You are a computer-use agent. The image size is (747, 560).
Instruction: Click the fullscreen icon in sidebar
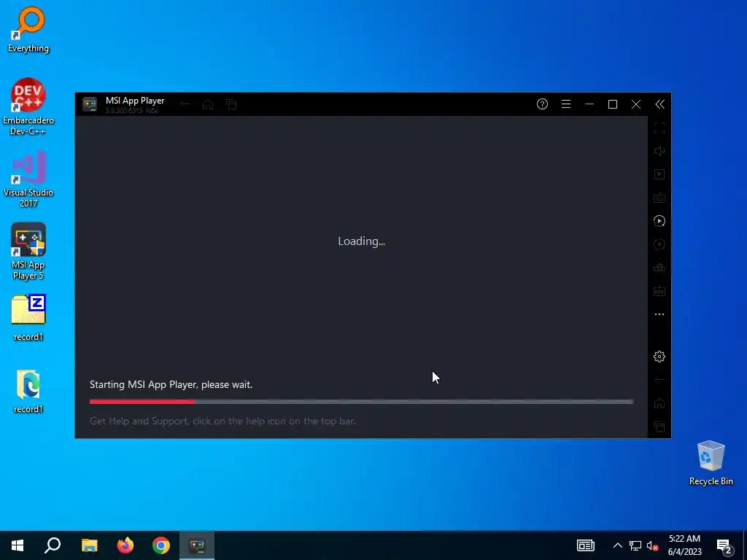pyautogui.click(x=659, y=128)
